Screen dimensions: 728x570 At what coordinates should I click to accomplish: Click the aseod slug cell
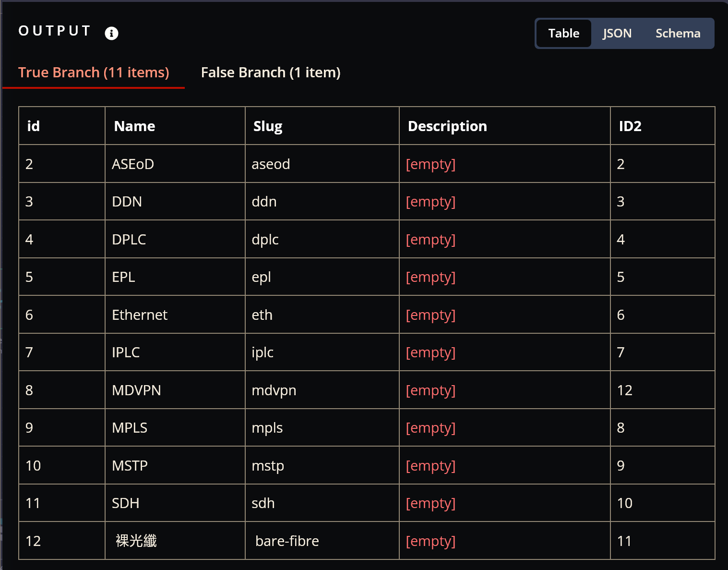(322, 164)
